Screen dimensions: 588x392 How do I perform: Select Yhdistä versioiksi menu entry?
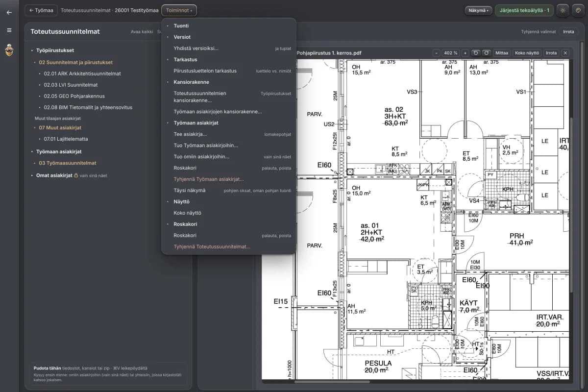(x=229, y=49)
